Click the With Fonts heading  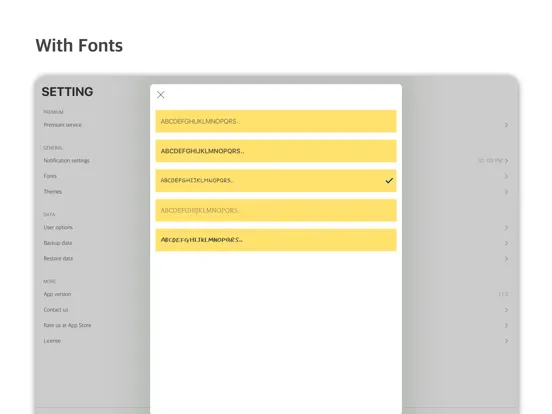pos(79,45)
